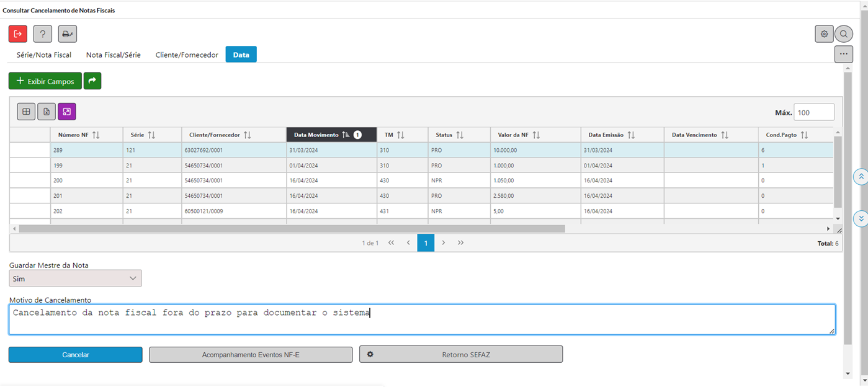Go to previous page with single-left arrow

pos(408,242)
